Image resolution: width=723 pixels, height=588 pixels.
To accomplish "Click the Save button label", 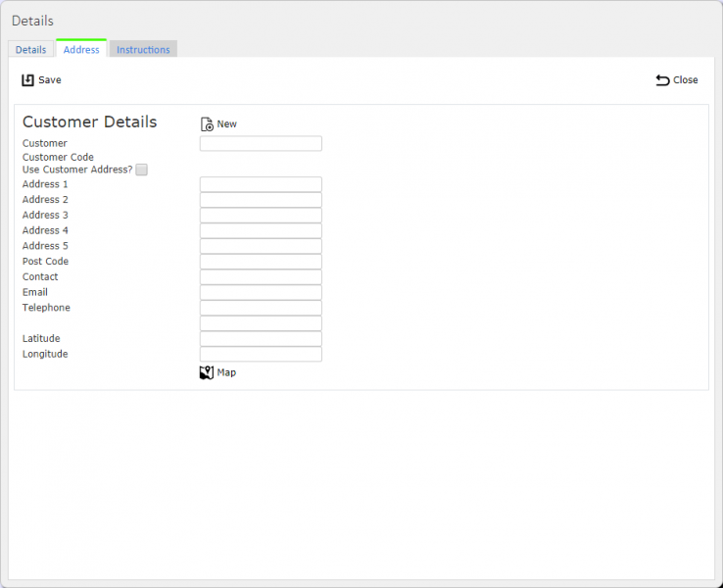I will [x=50, y=79].
